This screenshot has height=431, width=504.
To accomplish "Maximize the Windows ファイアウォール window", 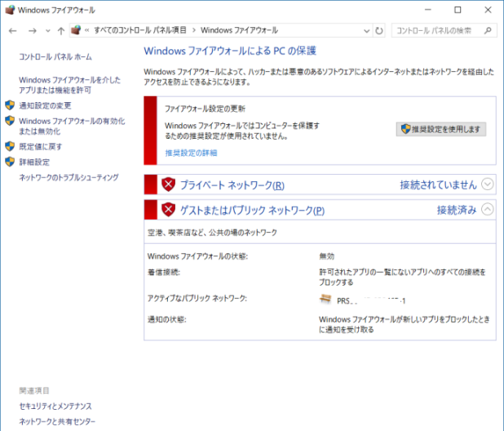I will (458, 10).
